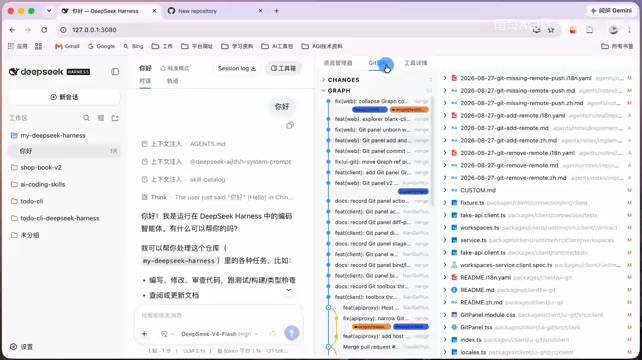This screenshot has height=360, width=642.
Task: Open the Gmail bookmark
Action: (67, 46)
